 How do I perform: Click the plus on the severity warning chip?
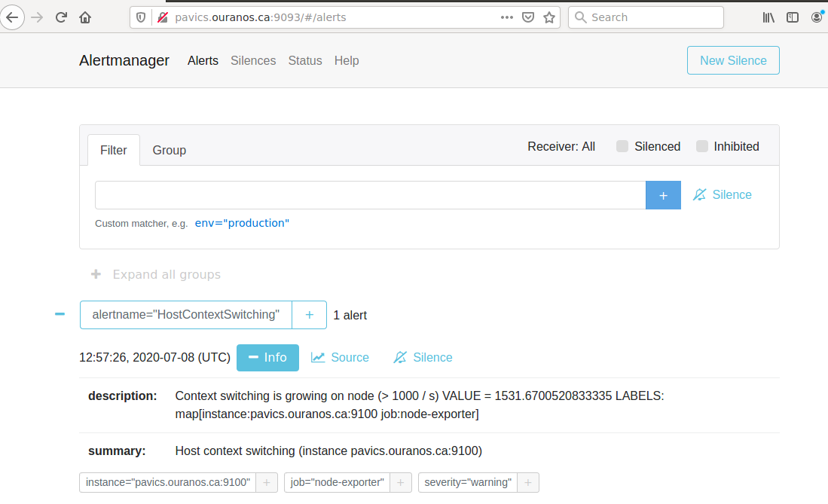click(527, 482)
